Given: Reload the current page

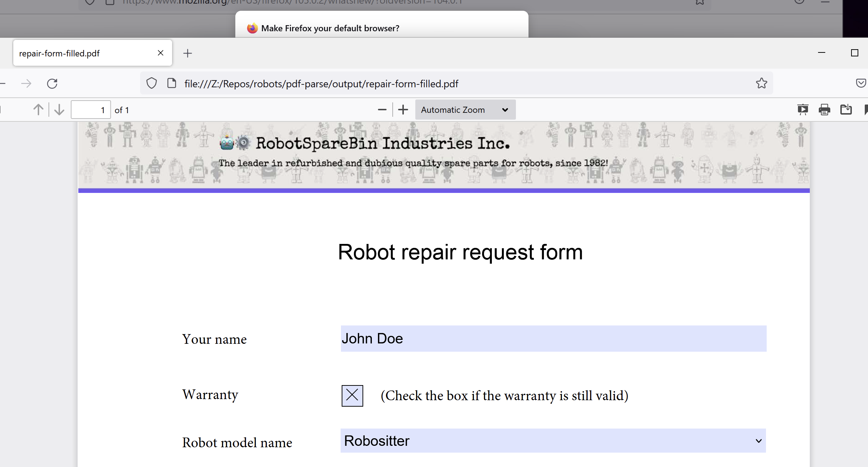Looking at the screenshot, I should click(52, 83).
